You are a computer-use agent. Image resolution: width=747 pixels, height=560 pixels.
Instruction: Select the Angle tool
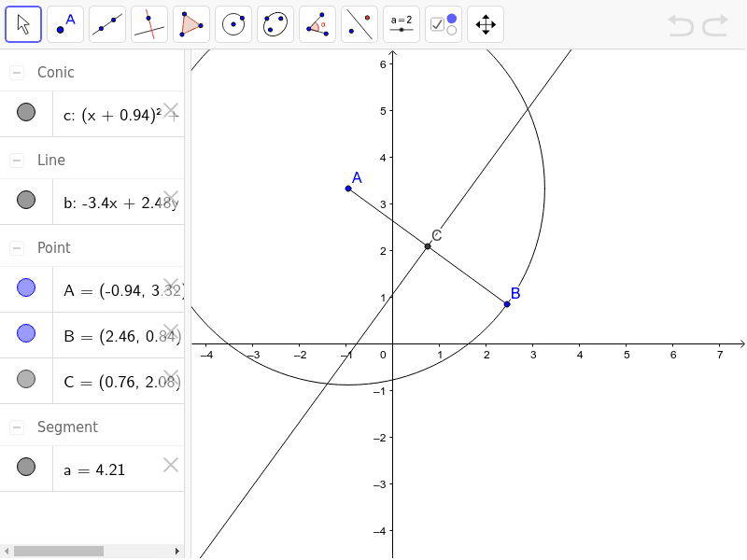[x=317, y=24]
